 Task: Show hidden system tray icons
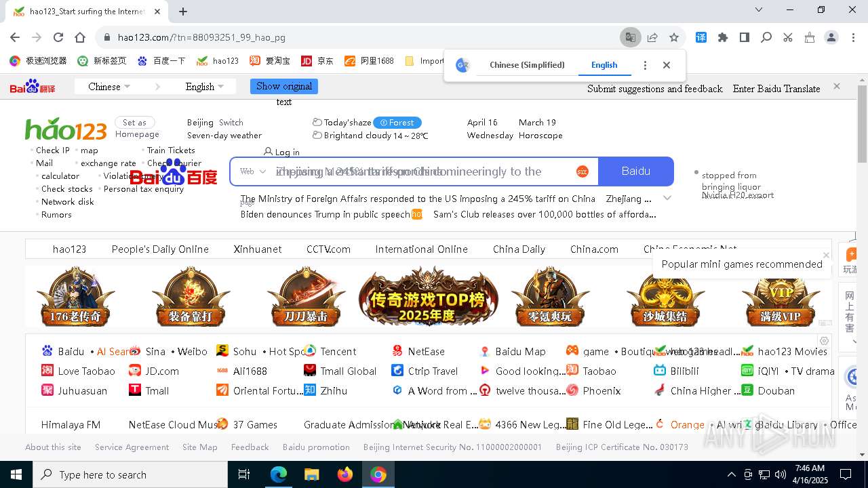(731, 474)
